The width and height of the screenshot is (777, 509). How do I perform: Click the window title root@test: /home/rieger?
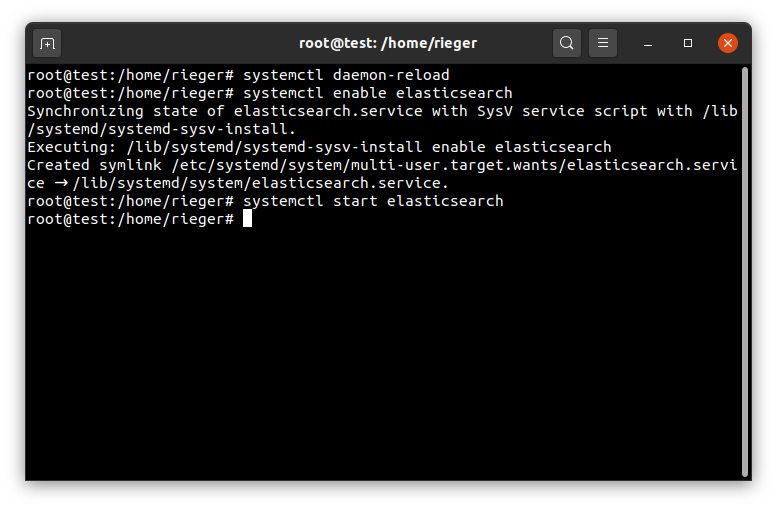point(388,44)
